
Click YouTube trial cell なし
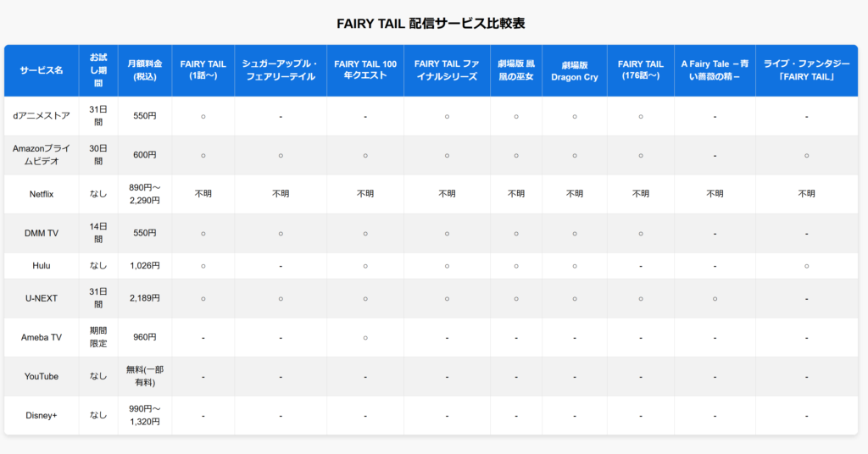98,376
